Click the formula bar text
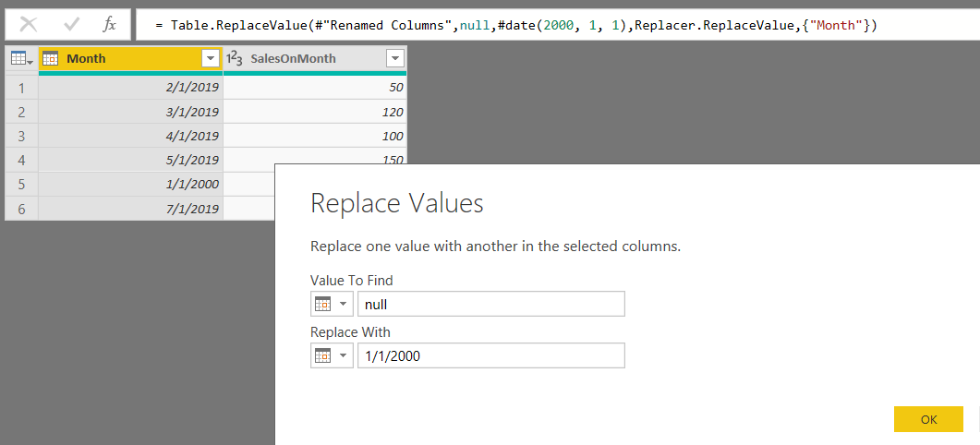980x445 pixels. (516, 25)
